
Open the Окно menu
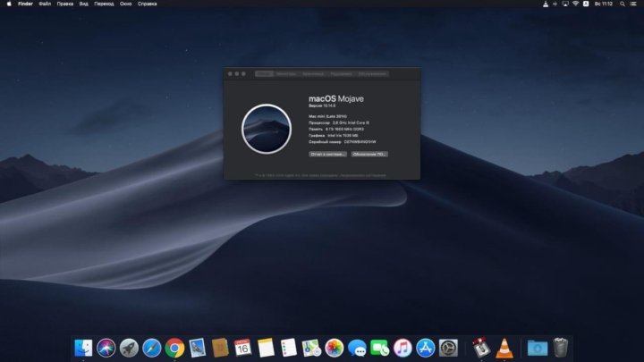pyautogui.click(x=126, y=4)
